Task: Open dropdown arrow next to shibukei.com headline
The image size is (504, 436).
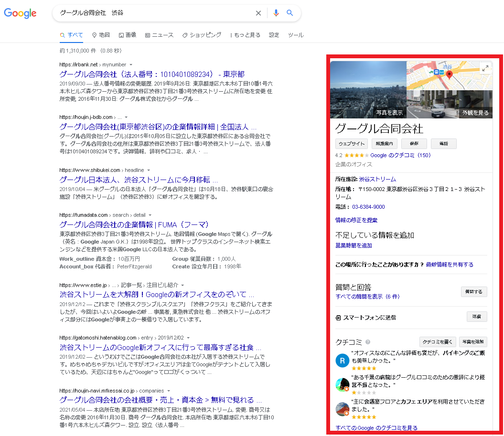Action: [x=149, y=170]
